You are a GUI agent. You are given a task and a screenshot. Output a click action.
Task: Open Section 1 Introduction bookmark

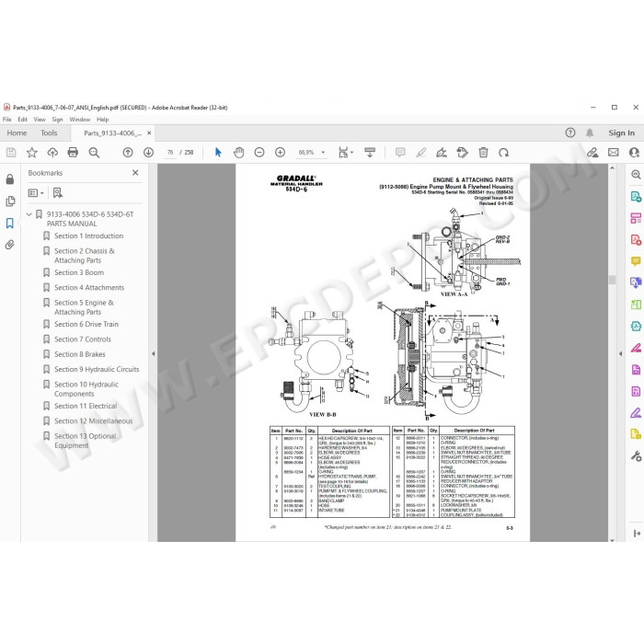88,236
